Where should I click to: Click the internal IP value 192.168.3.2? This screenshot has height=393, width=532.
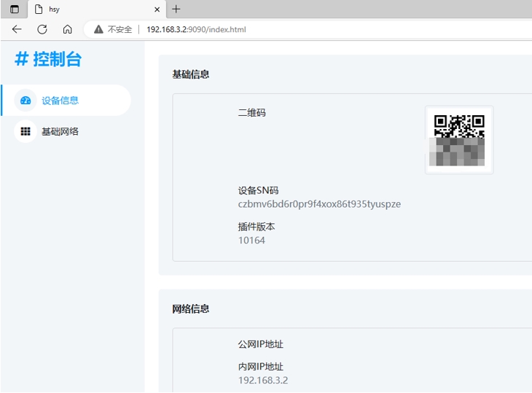tap(263, 380)
